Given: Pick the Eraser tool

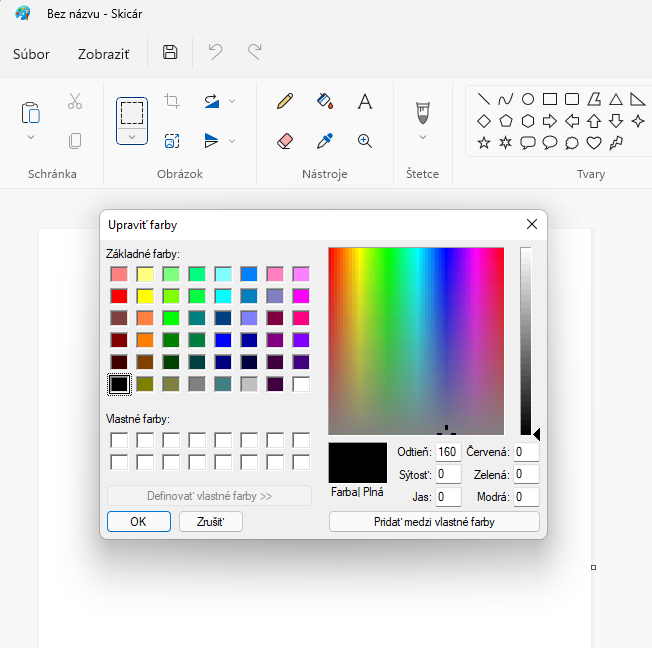Looking at the screenshot, I should tap(285, 141).
